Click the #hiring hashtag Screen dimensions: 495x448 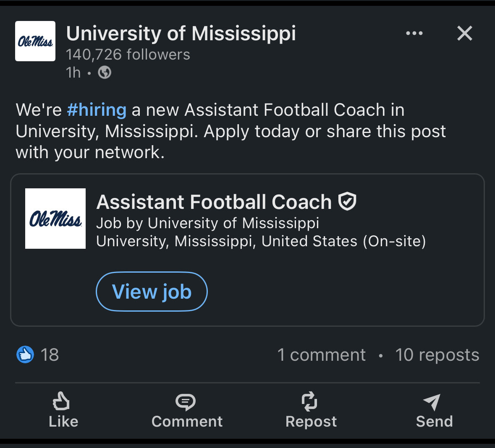[97, 110]
